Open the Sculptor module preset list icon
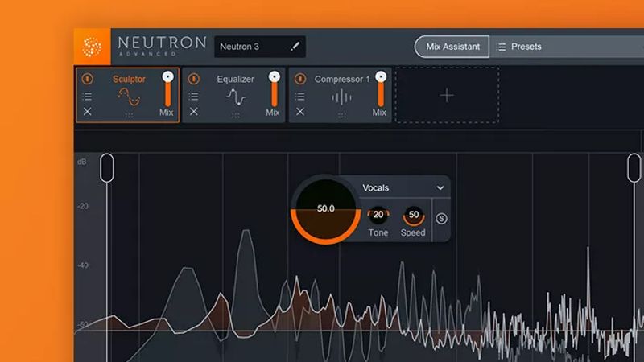 coord(87,97)
